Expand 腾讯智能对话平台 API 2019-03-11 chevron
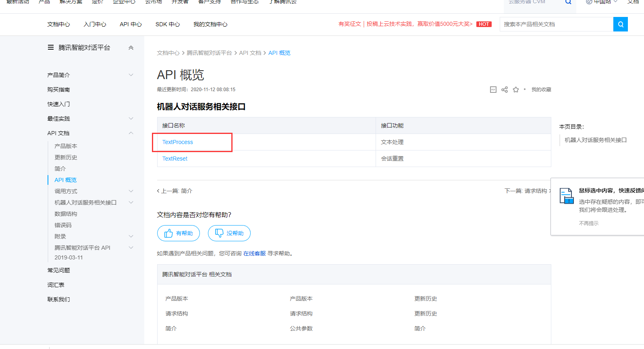The width and height of the screenshot is (644, 349). click(x=131, y=247)
